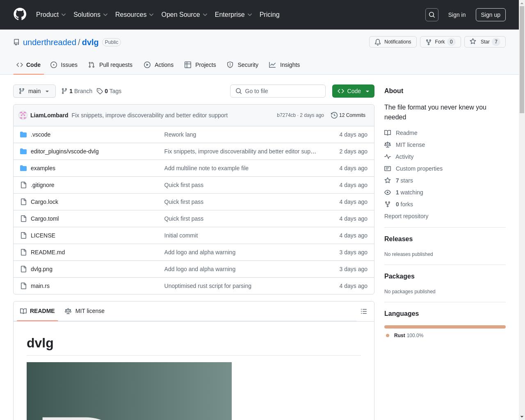The width and height of the screenshot is (525, 420).
Task: Click the file icon for Cargo.toml
Action: click(x=23, y=219)
